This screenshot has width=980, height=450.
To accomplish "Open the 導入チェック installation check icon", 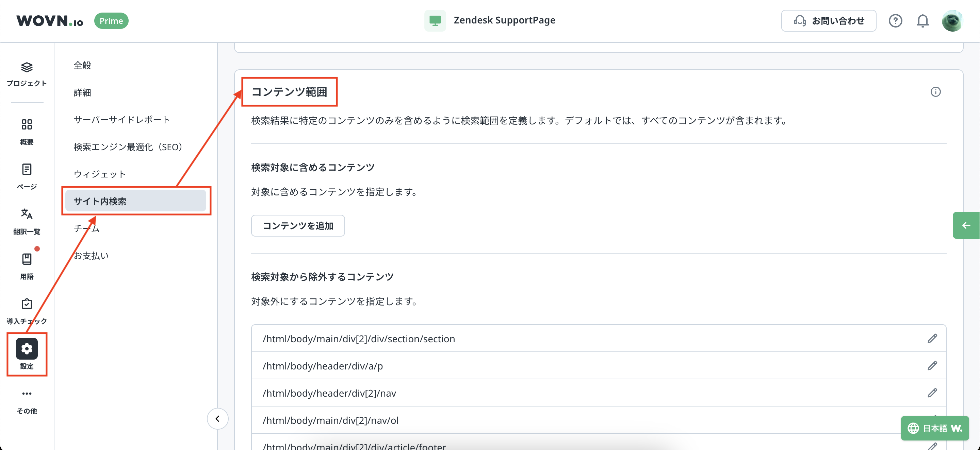I will 27,304.
